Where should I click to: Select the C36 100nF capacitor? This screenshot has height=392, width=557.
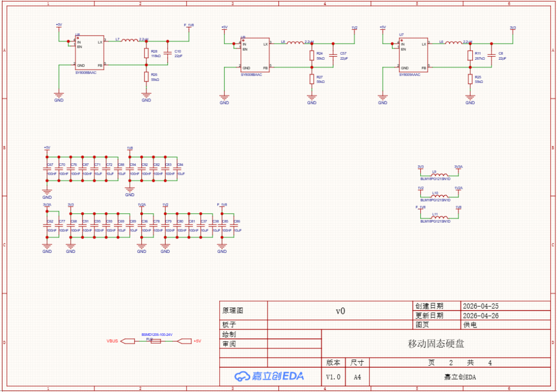(142, 226)
